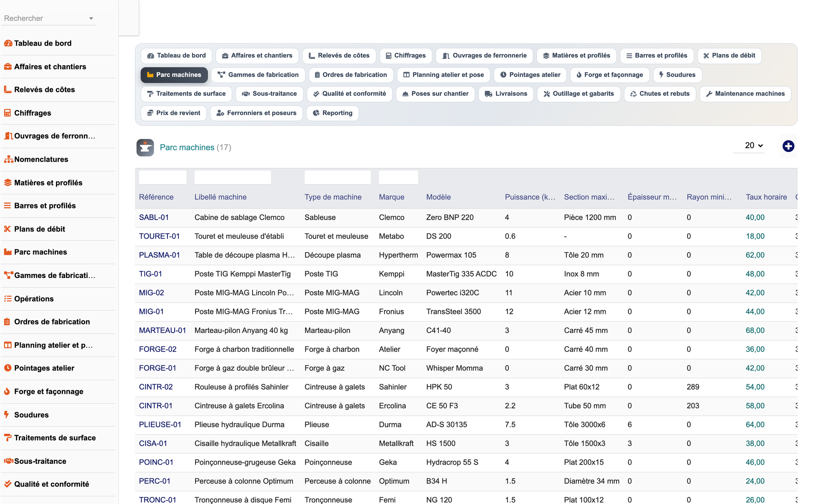Screen dimensions: 815x504
Task: Select the Ferronniers et poseurs tab
Action: coord(256,113)
